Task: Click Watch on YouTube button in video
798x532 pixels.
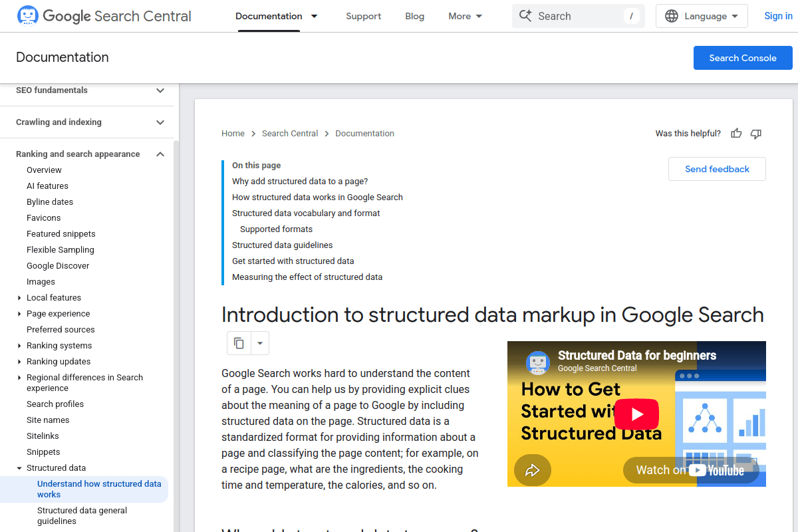Action: (691, 470)
